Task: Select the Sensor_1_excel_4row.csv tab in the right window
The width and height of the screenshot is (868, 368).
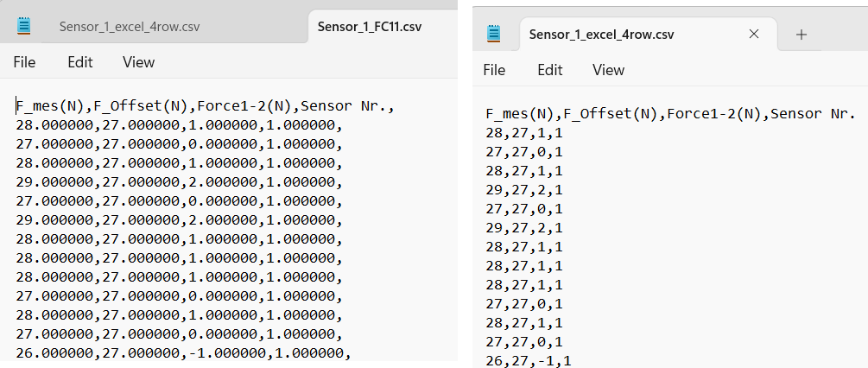Action: pyautogui.click(x=601, y=35)
